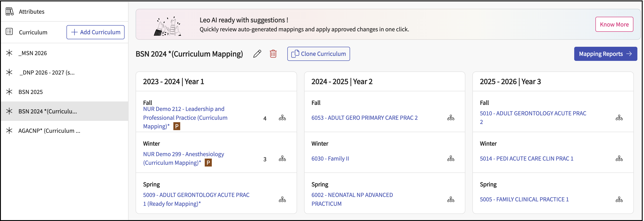Open the Curriculum section in sidebar
This screenshot has width=644, height=221.
tap(33, 32)
